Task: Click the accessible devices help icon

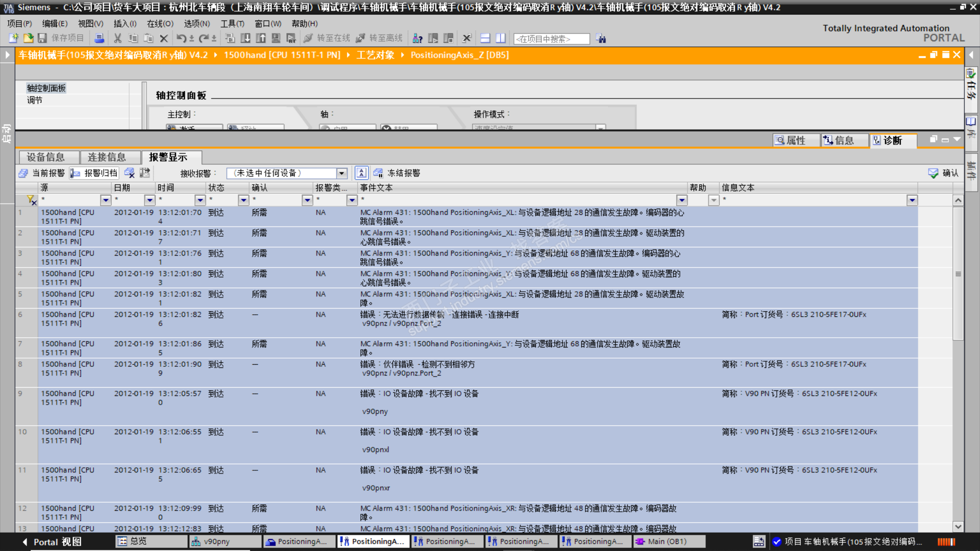Action: pos(417,38)
